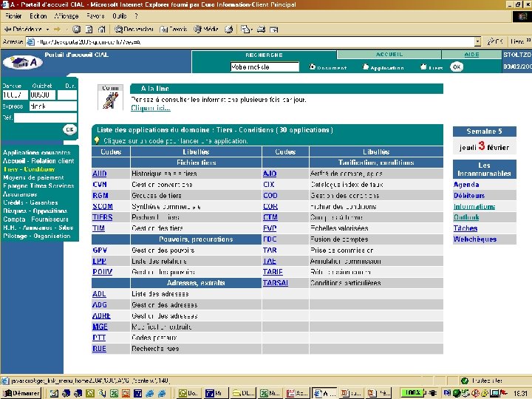Image resolution: width=532 pixels, height=399 pixels.
Task: Click the Refresh page toolbar icon
Action: (x=89, y=29)
